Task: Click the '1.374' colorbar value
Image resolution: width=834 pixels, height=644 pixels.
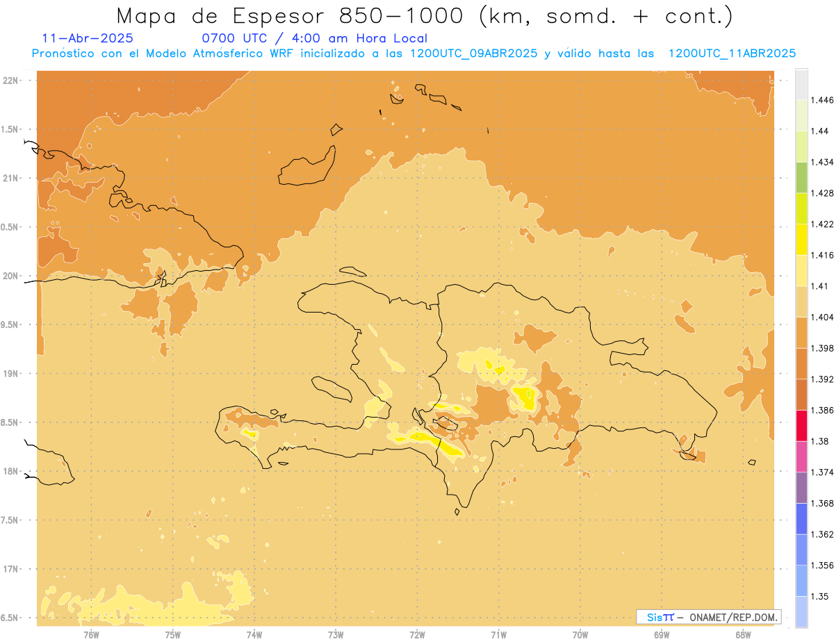Action: (823, 472)
